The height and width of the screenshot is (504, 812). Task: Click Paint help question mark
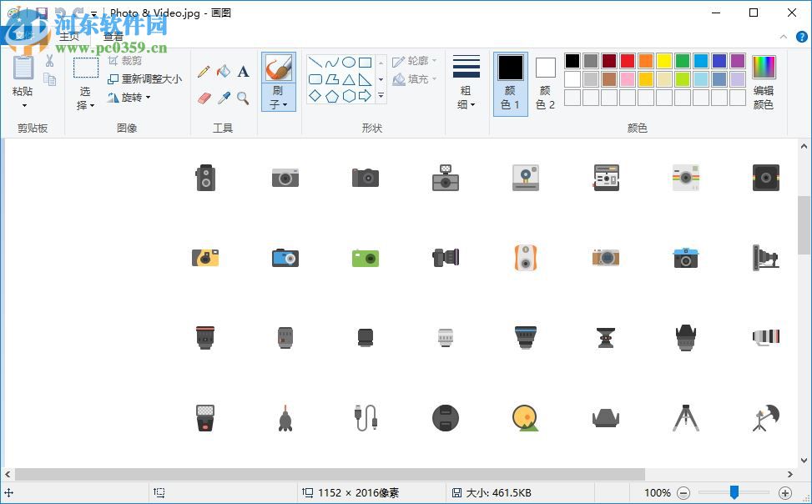(802, 37)
